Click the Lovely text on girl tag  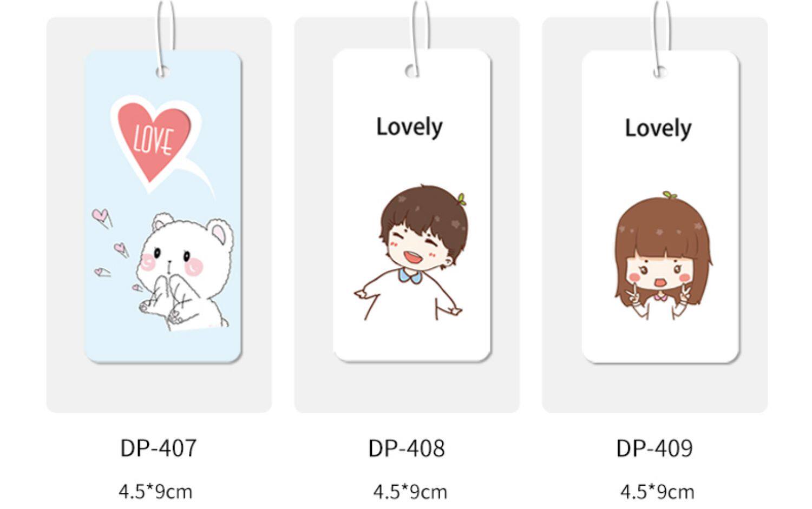coord(658,129)
